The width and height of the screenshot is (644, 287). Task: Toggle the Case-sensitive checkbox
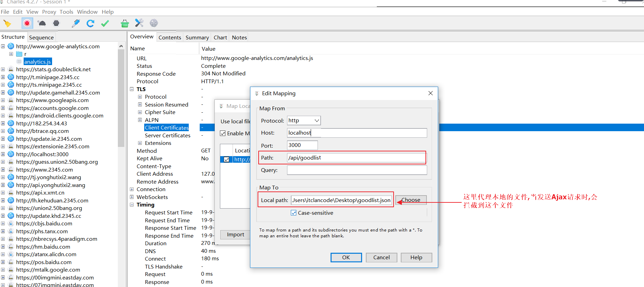294,213
